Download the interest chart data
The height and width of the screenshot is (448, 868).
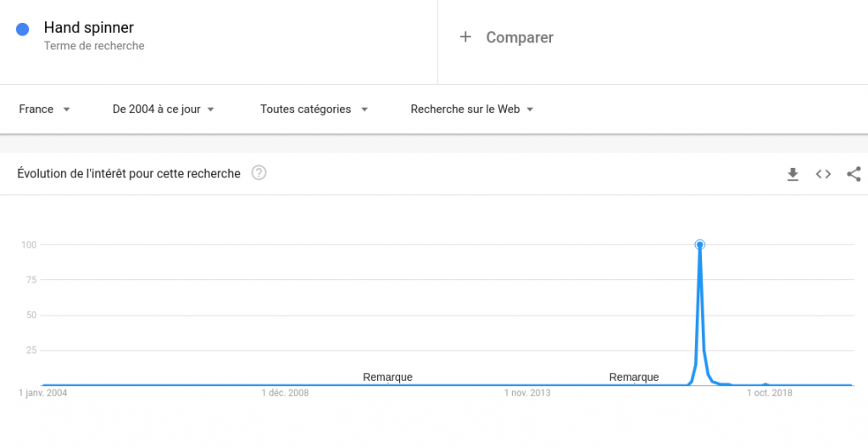coord(793,174)
